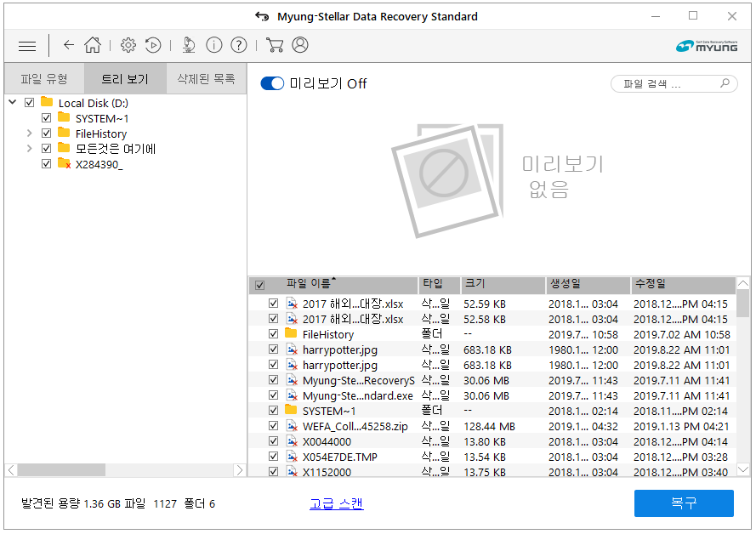Screen dimensions: 756x534
Task: Open the shopping cart icon
Action: [275, 45]
